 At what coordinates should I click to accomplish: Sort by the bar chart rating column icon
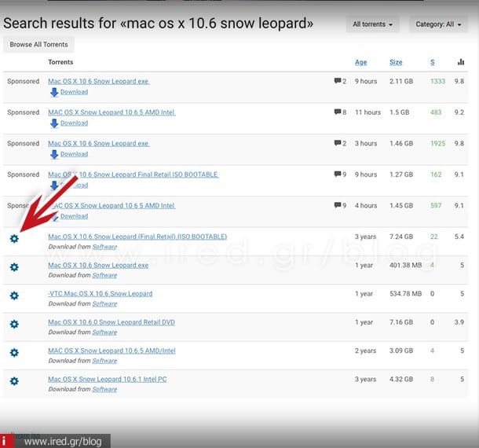(x=461, y=62)
